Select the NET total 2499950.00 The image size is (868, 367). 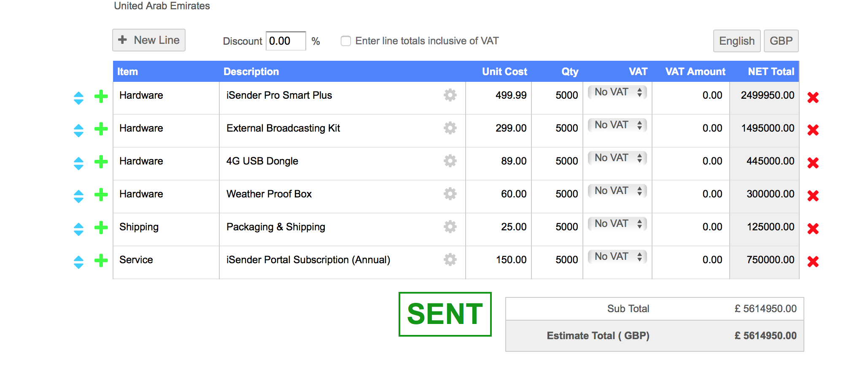pyautogui.click(x=767, y=95)
